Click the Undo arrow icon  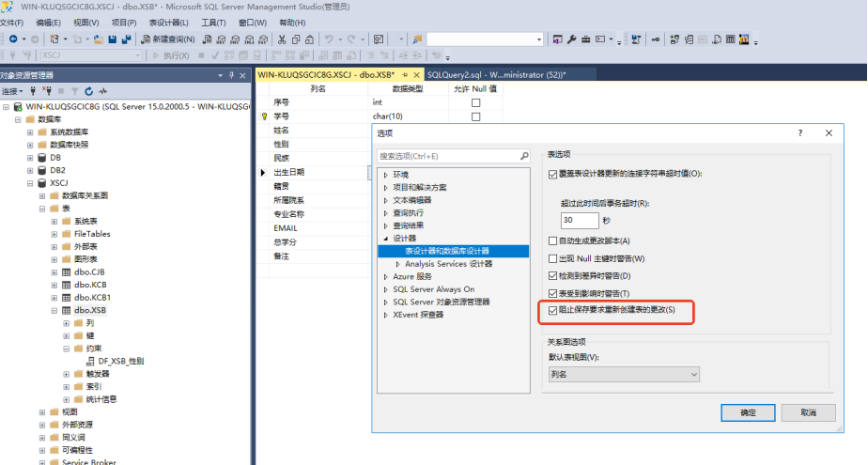click(329, 39)
